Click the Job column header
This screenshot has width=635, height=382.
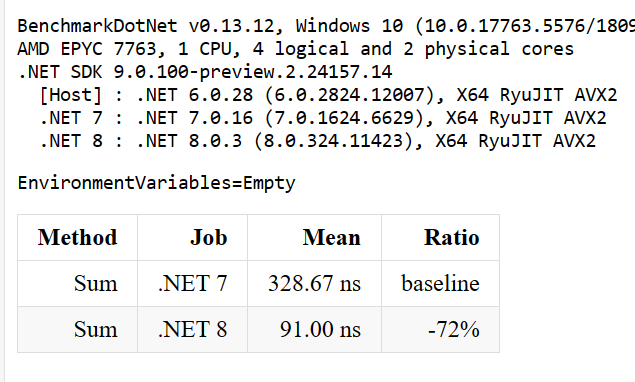[192, 237]
